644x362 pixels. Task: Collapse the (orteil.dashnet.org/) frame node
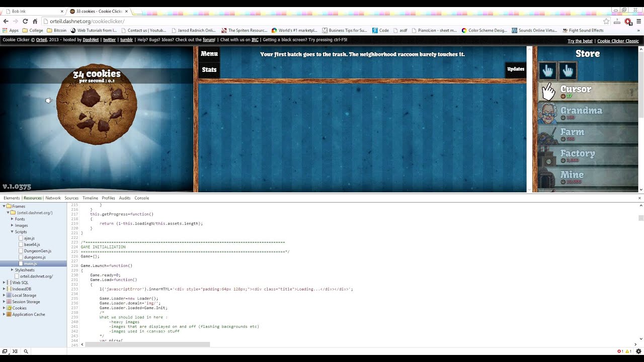point(9,213)
